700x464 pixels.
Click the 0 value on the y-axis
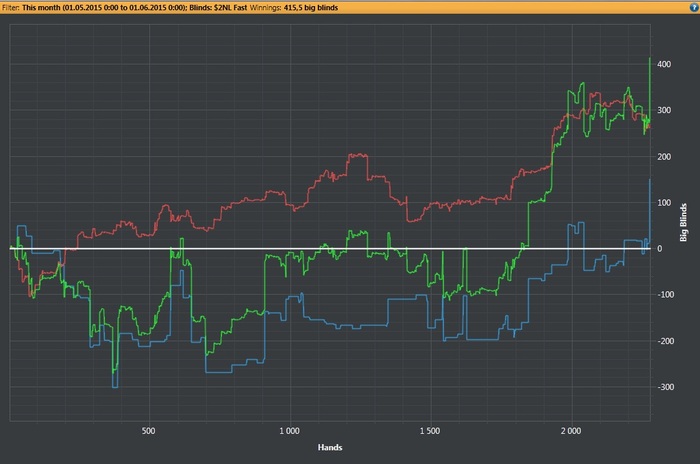[x=659, y=249]
